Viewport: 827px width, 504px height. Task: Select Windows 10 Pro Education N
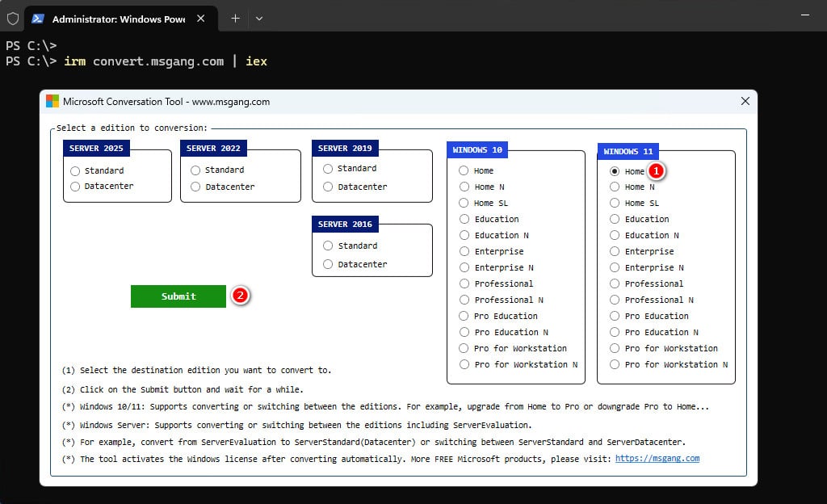504,332
